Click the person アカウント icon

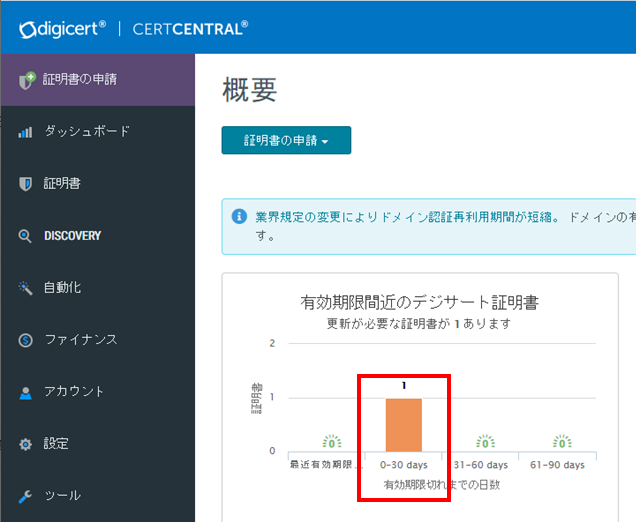26,392
